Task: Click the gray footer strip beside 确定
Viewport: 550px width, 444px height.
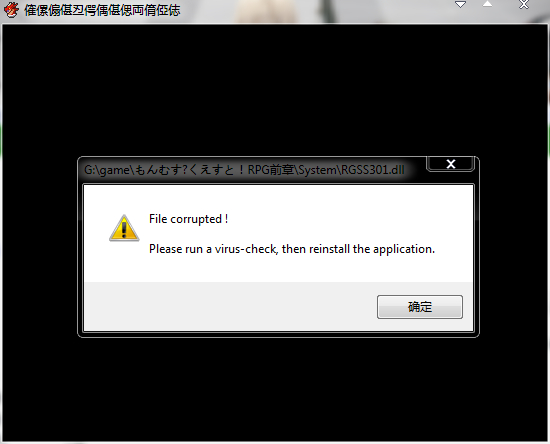Action: coord(230,306)
